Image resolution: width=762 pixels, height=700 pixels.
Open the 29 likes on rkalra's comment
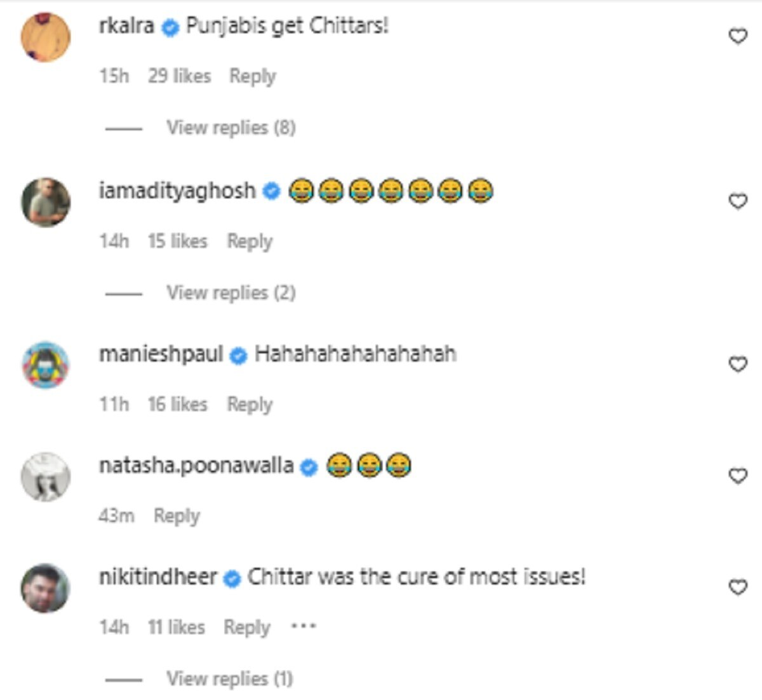[180, 76]
